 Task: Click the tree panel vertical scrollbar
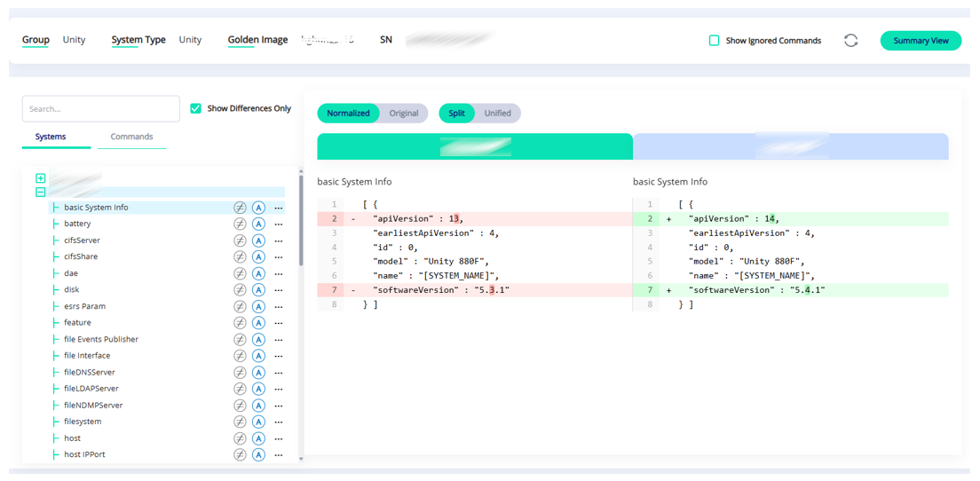click(301, 218)
